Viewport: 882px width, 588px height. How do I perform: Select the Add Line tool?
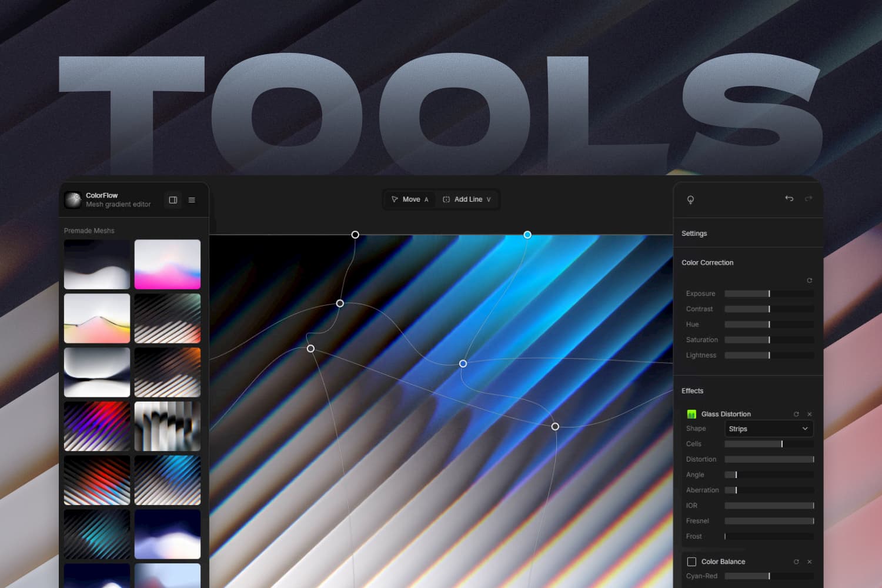467,199
